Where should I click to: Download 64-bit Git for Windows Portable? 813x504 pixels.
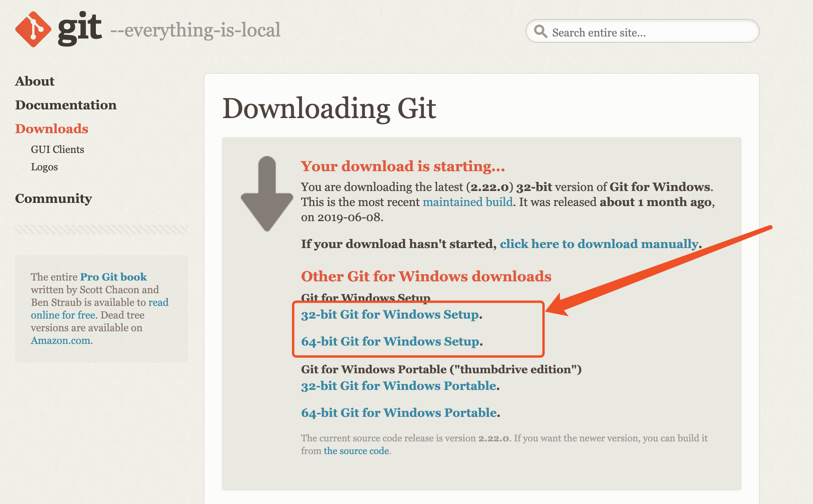tap(399, 413)
